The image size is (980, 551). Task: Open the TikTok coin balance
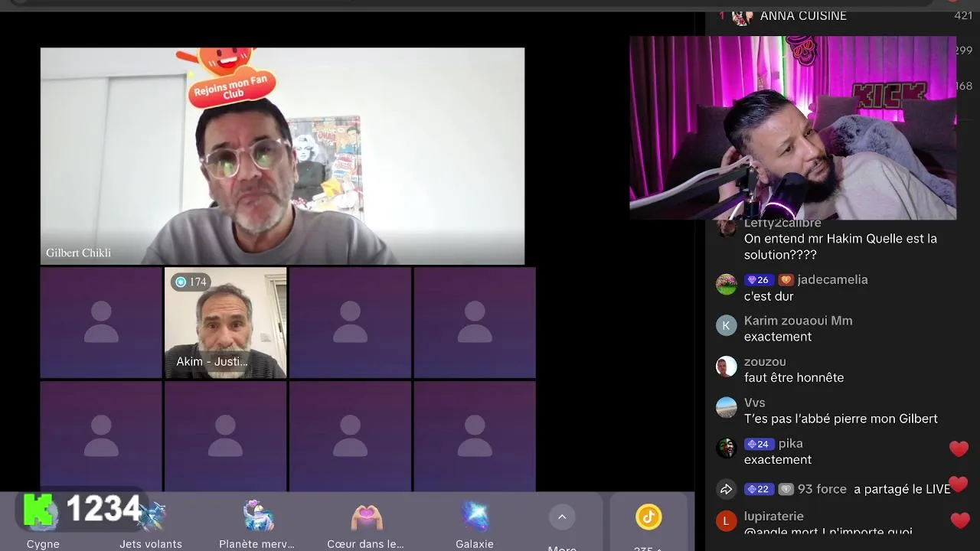pos(648,517)
